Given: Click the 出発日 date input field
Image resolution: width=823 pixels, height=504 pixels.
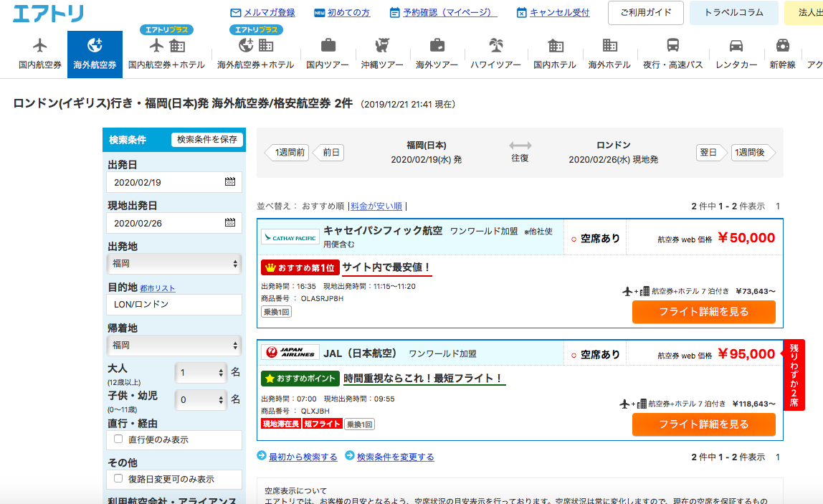Looking at the screenshot, I should pos(174,182).
